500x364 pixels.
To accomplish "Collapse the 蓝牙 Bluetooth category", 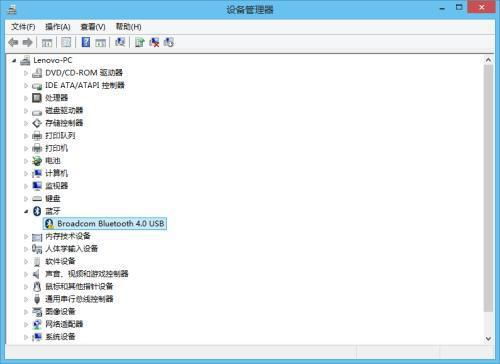I will point(26,211).
